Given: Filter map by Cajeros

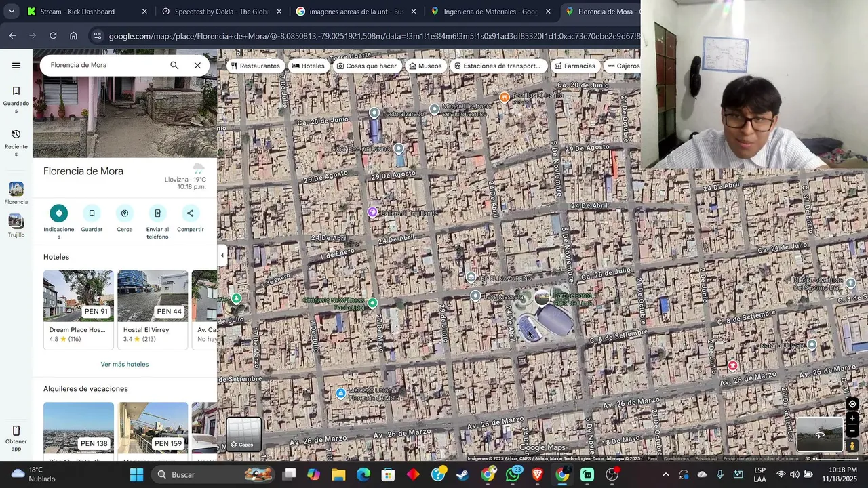Looking at the screenshot, I should coord(623,66).
